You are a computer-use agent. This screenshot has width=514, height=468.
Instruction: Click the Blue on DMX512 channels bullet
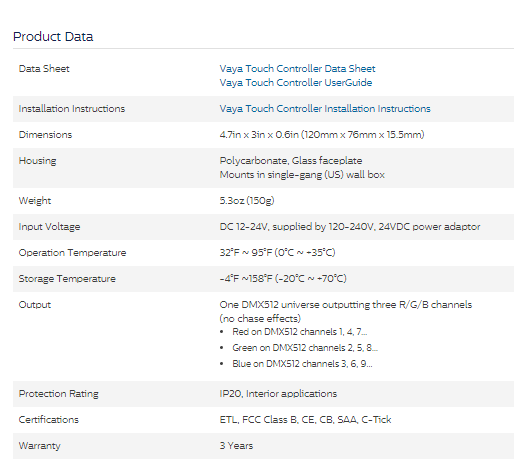[302, 364]
